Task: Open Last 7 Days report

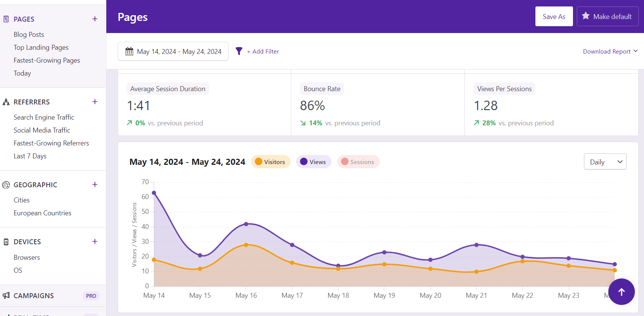Action: pyautogui.click(x=30, y=156)
